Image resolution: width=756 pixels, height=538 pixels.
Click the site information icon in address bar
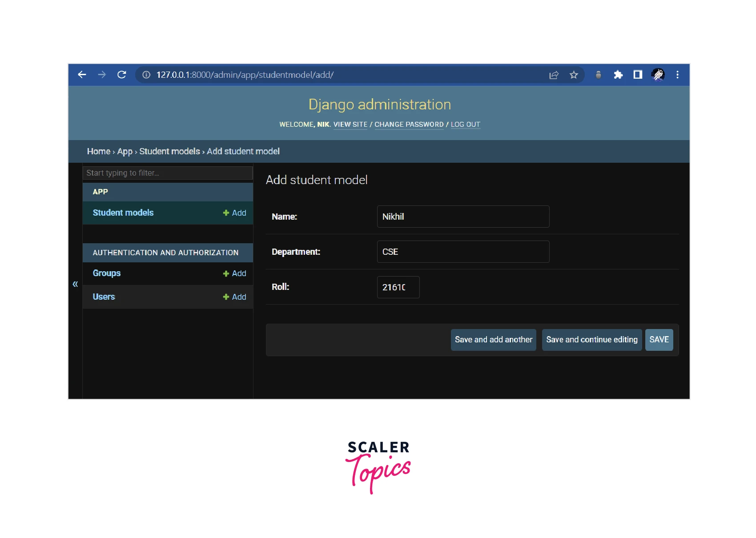[x=146, y=75]
